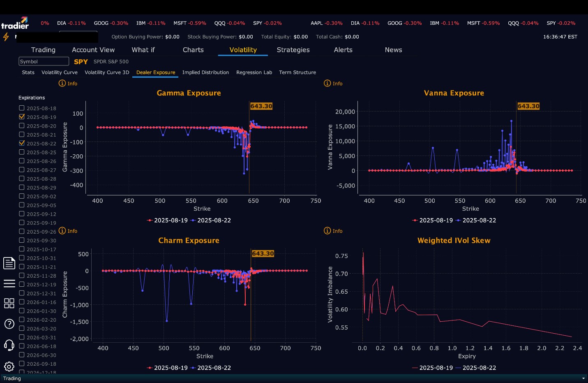Click the Tradier logo
The width and height of the screenshot is (588, 383).
coord(15,23)
